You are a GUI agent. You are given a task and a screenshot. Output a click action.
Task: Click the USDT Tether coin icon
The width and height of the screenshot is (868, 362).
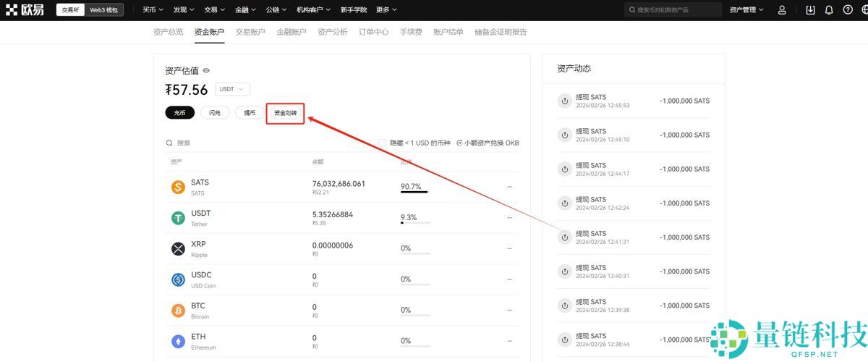point(178,218)
